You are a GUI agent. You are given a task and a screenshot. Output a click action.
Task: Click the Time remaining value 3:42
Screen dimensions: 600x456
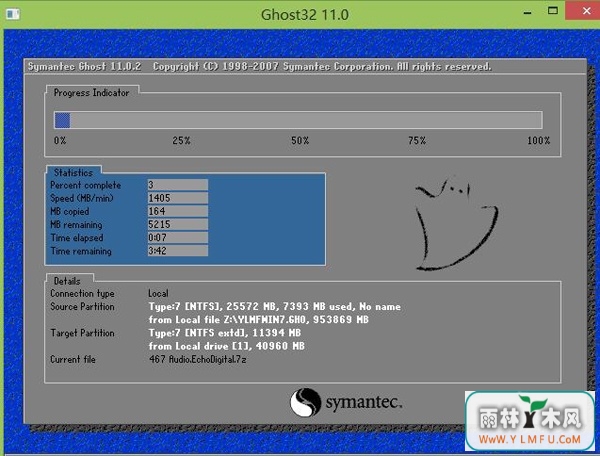(x=178, y=251)
